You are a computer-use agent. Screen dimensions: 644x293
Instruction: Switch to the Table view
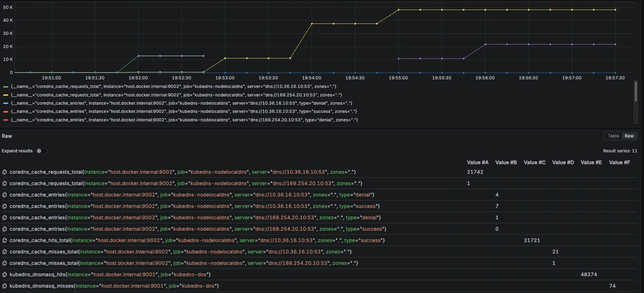613,136
